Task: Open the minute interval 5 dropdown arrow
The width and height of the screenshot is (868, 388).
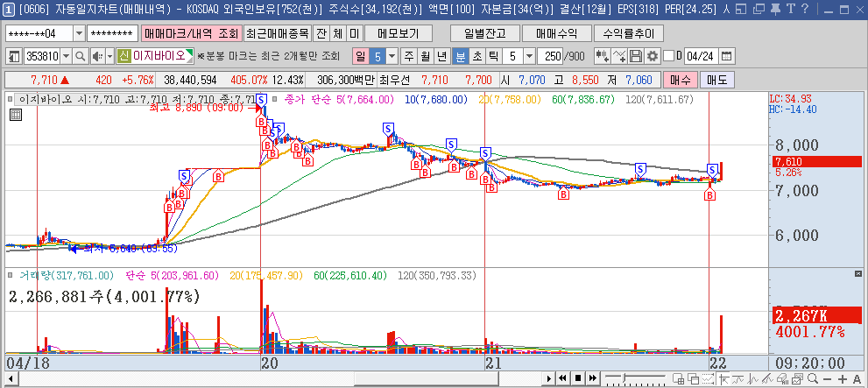Action: (529, 56)
